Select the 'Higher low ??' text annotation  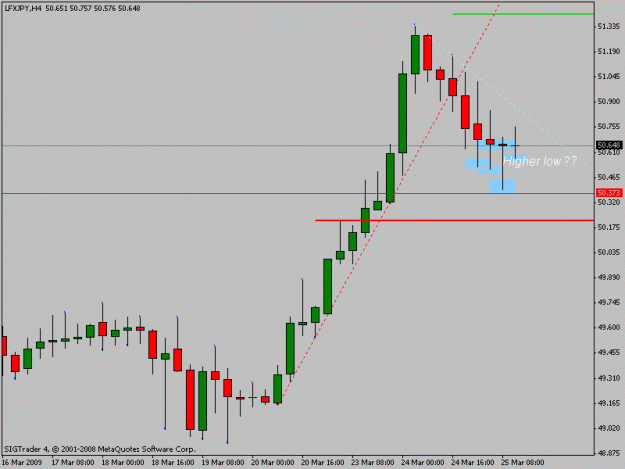pyautogui.click(x=540, y=161)
